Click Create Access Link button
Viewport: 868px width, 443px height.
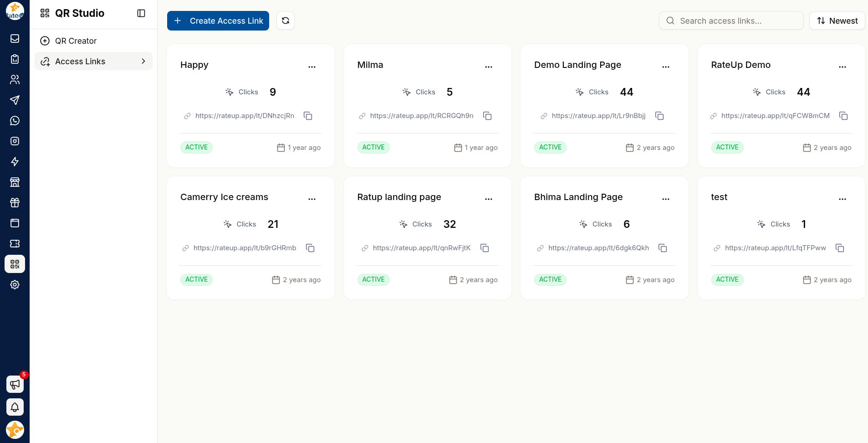point(218,21)
